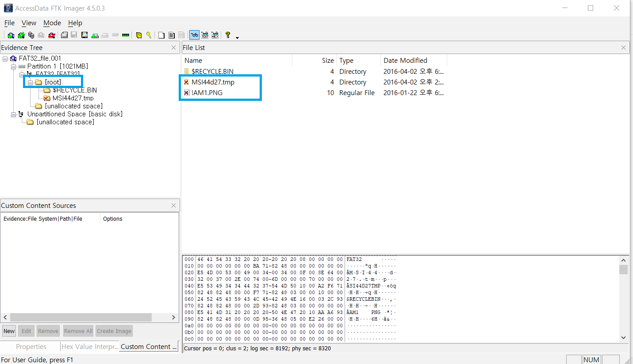Viewport: 633px width, 364px height.
Task: Sort File List by Date Modified column
Action: 414,61
